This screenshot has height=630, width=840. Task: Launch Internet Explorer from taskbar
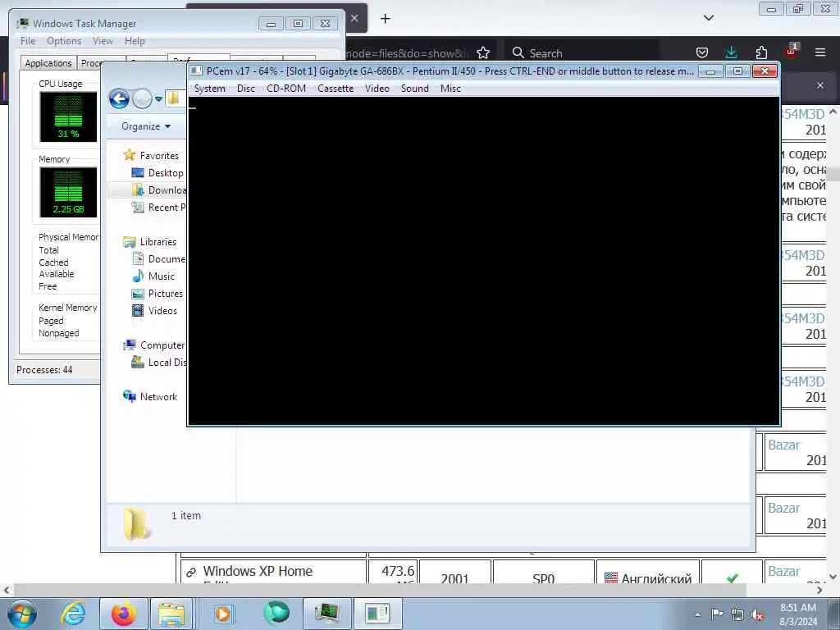point(73,614)
